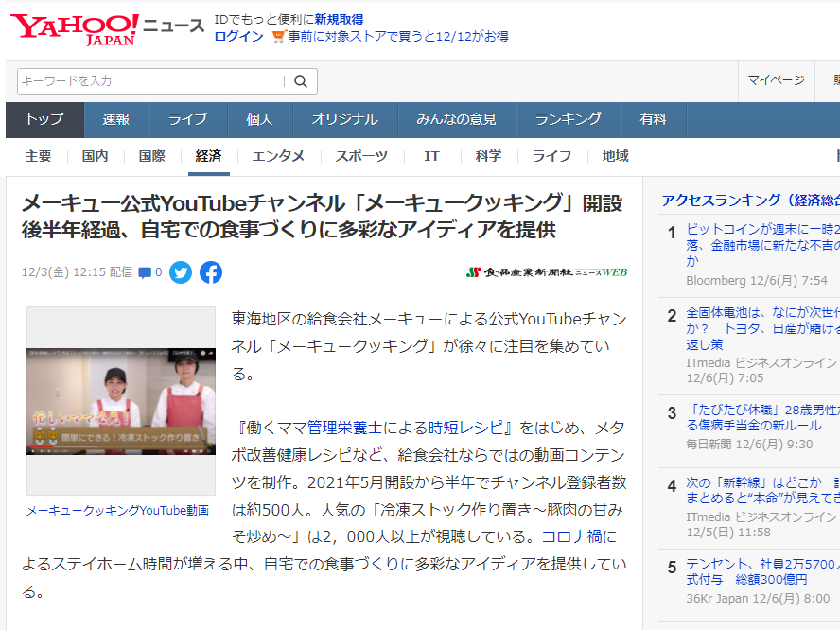Click the 管理栄養士 link in article

[x=345, y=428]
